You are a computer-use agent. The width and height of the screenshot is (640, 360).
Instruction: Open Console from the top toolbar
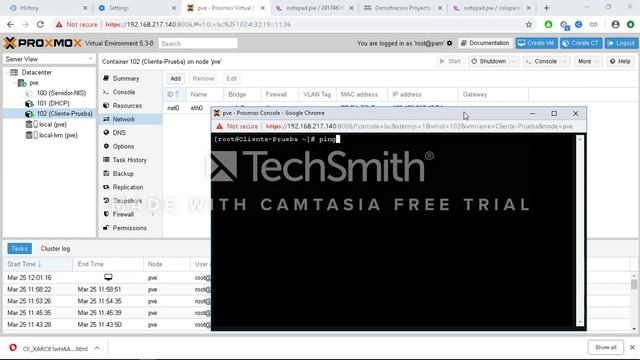click(x=542, y=61)
